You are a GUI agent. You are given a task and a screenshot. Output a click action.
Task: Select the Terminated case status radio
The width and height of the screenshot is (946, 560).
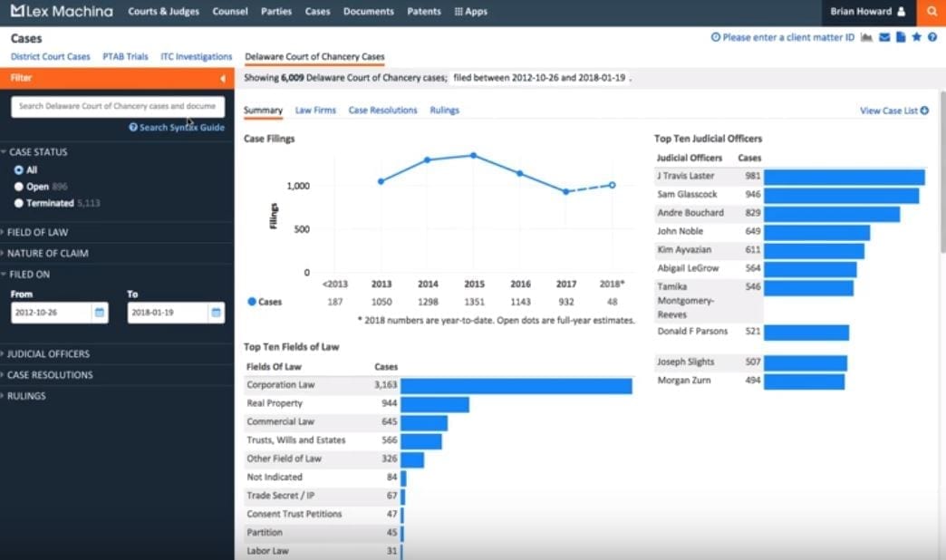19,203
